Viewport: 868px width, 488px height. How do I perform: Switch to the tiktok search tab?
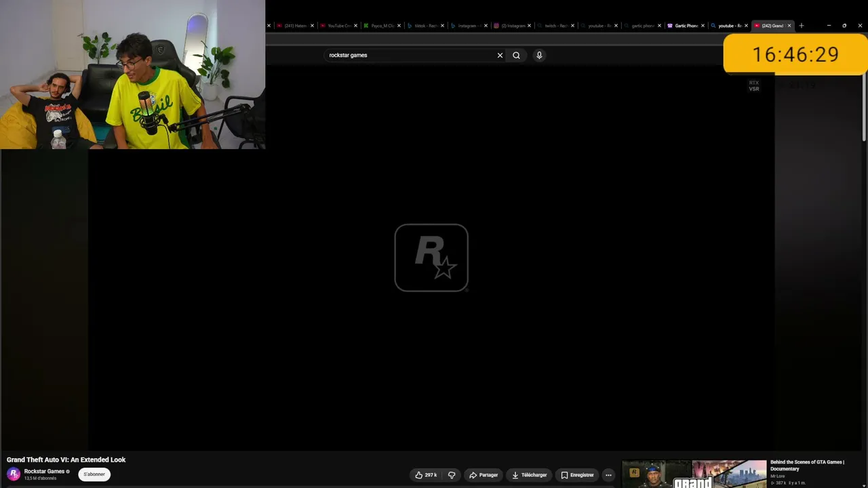click(x=425, y=26)
